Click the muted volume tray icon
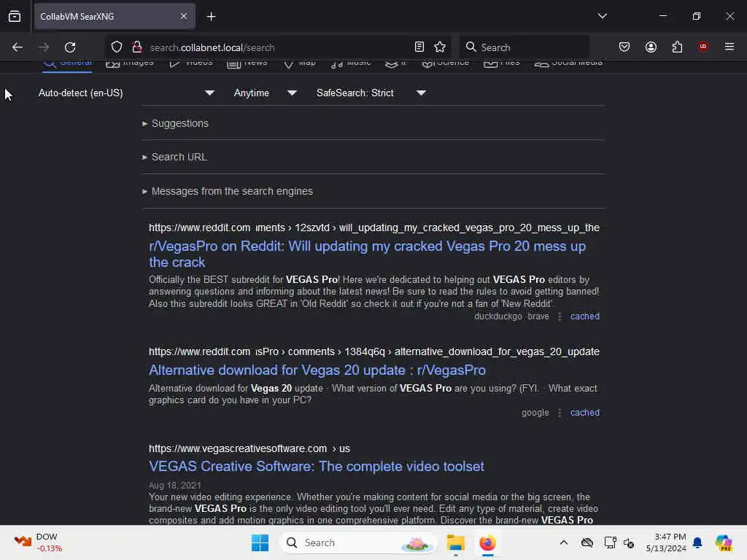Image resolution: width=747 pixels, height=560 pixels. 628,542
